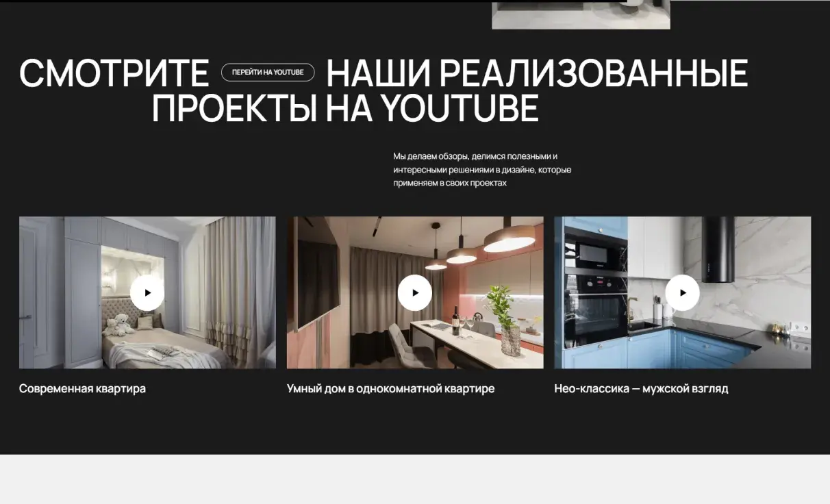Click the heading НАШИ РЕАЛИЗОВАННЫЕ
The width and height of the screenshot is (830, 504).
pyautogui.click(x=537, y=73)
